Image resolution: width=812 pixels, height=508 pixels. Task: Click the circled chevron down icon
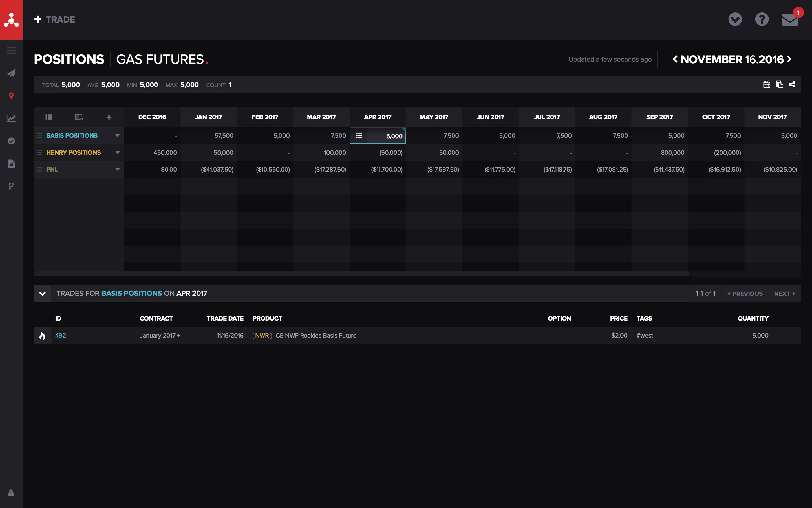tap(735, 19)
